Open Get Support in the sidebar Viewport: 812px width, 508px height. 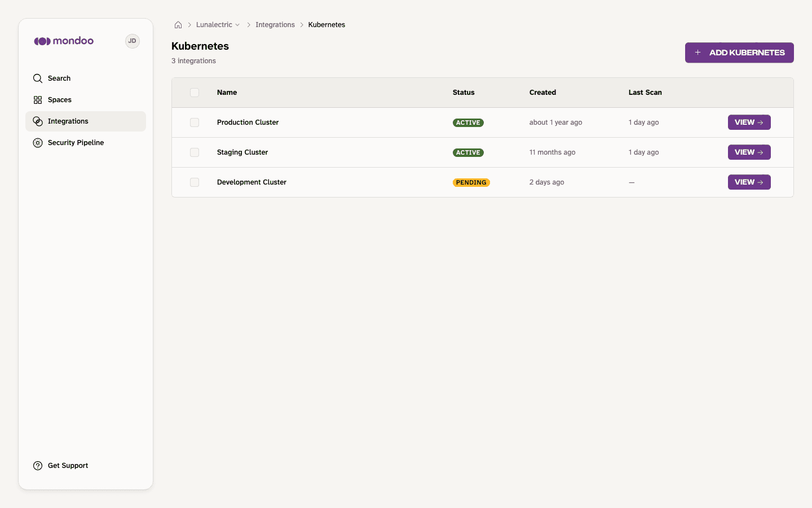[86, 466]
